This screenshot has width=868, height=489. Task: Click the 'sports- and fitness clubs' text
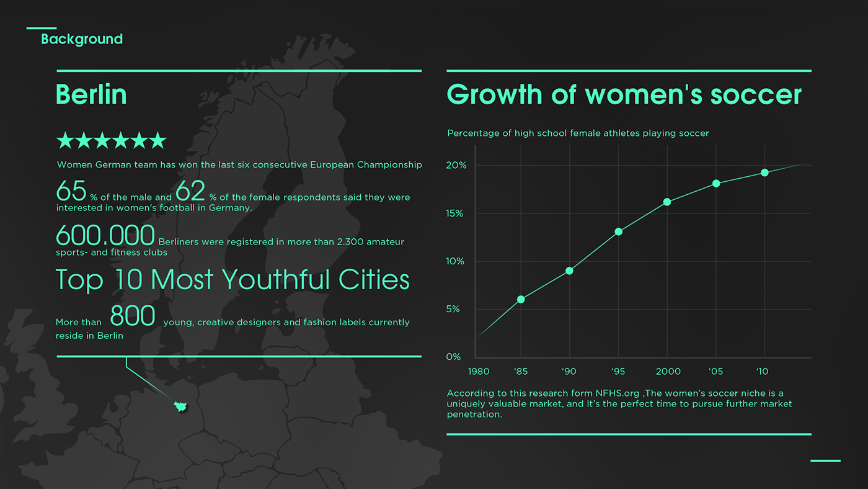[x=112, y=253]
